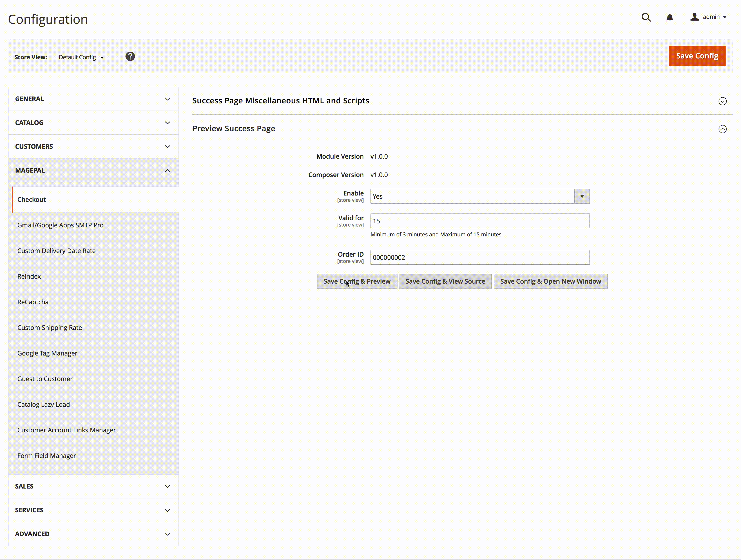741x560 pixels.
Task: Open Gmail/Google Apps SMTP Pro settings
Action: 60,225
